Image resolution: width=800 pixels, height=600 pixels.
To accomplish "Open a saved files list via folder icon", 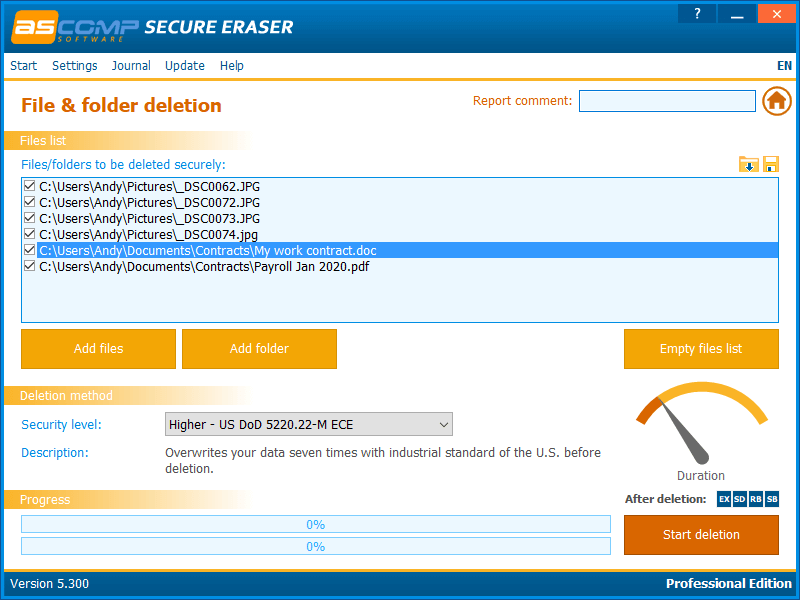I will tap(749, 164).
